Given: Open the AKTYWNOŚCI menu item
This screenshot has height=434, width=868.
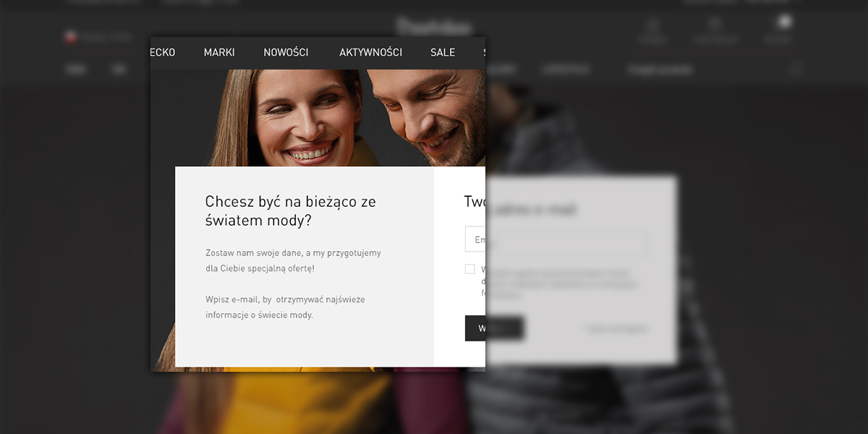Looking at the screenshot, I should click(370, 52).
